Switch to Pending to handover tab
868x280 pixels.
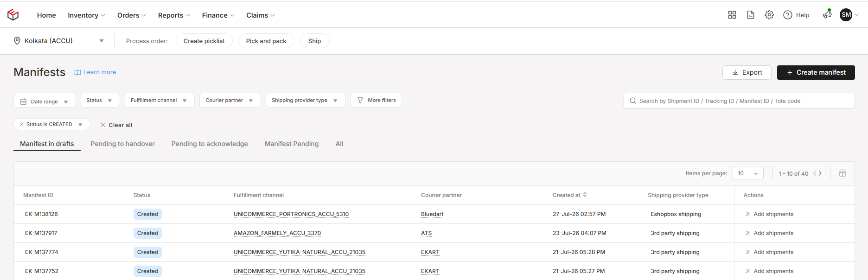(x=123, y=144)
